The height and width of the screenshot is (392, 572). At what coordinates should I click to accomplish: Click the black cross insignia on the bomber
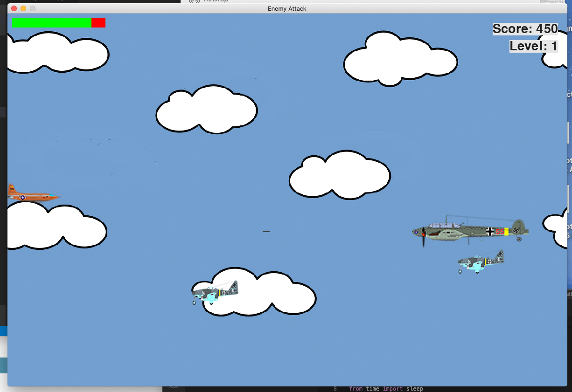pos(490,231)
